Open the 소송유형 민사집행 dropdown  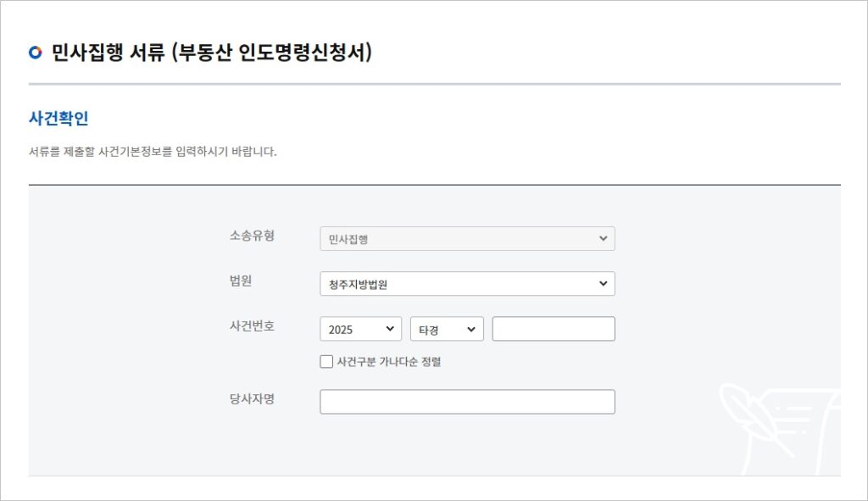467,238
